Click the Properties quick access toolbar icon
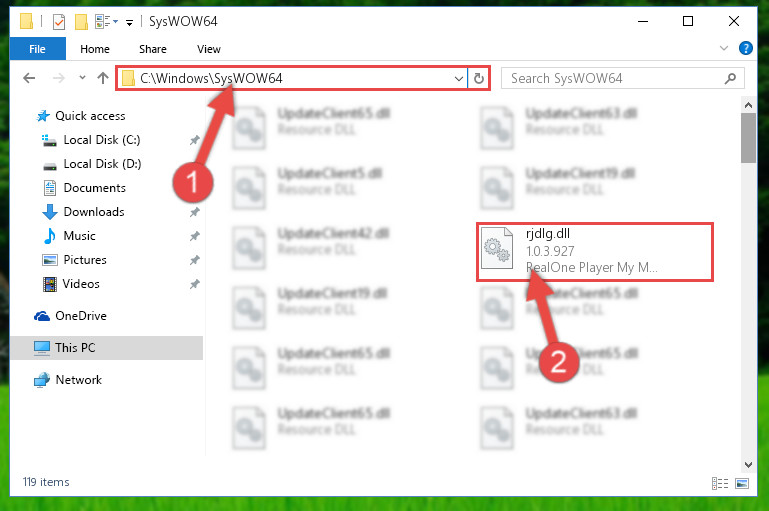The height and width of the screenshot is (511, 769). point(59,22)
